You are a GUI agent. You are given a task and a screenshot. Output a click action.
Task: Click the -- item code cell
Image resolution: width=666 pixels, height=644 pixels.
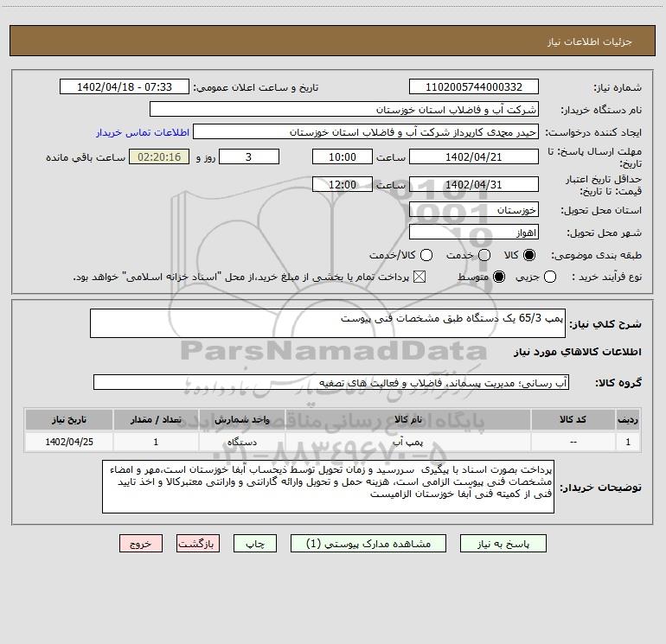pos(573,442)
